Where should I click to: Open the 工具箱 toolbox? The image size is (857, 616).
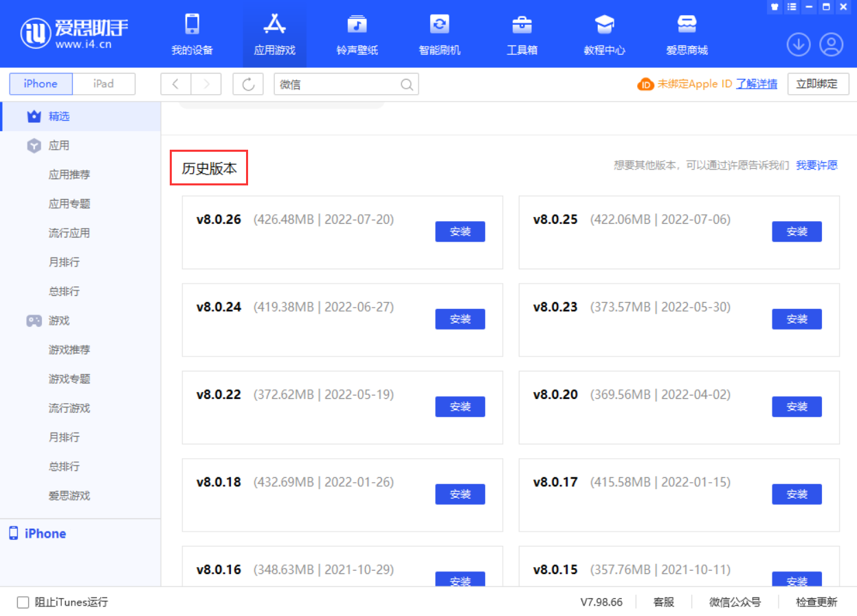522,34
